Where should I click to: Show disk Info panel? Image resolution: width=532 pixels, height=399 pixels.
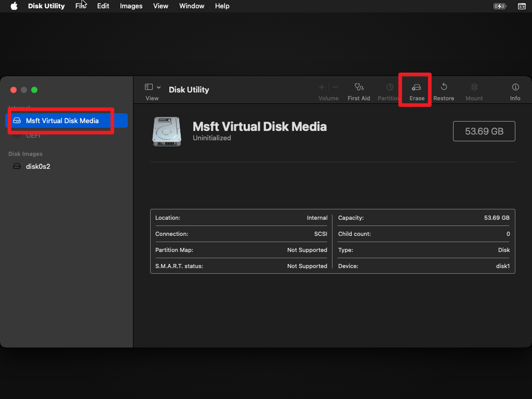(x=515, y=92)
